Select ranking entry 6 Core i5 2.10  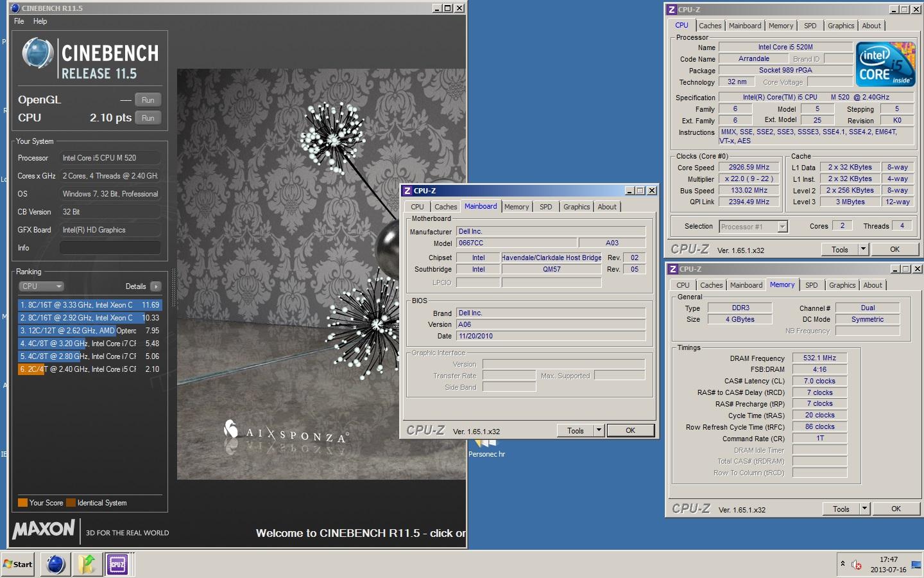click(x=90, y=369)
